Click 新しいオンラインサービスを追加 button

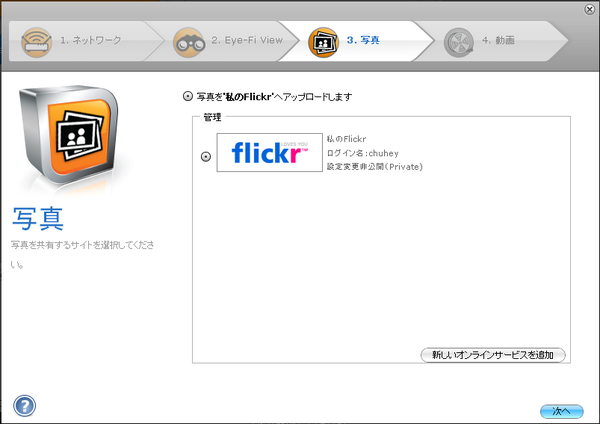click(492, 355)
